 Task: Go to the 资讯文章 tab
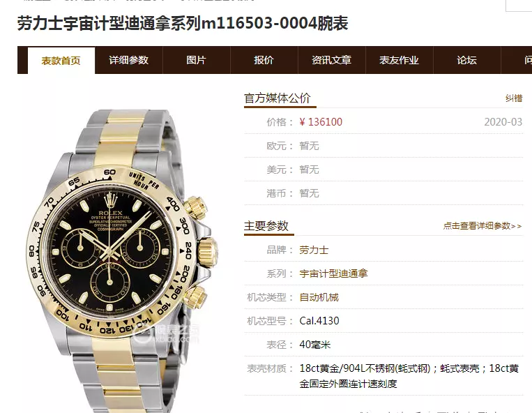click(331, 60)
